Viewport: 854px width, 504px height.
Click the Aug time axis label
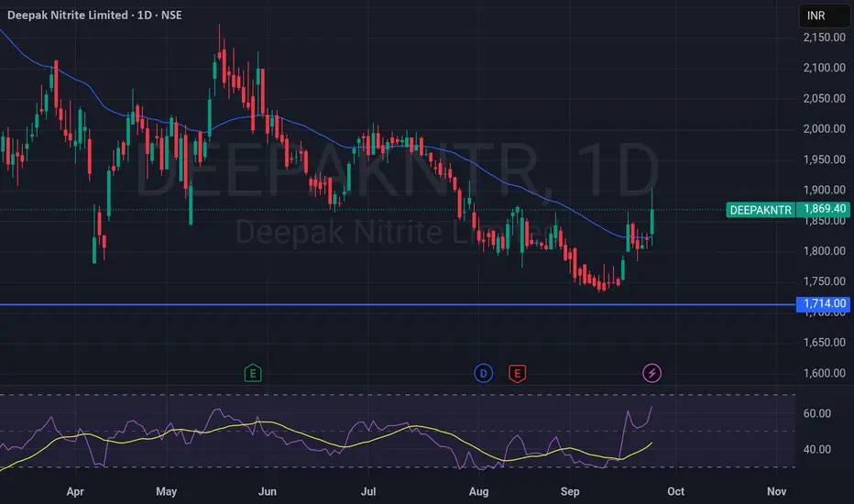(x=478, y=491)
